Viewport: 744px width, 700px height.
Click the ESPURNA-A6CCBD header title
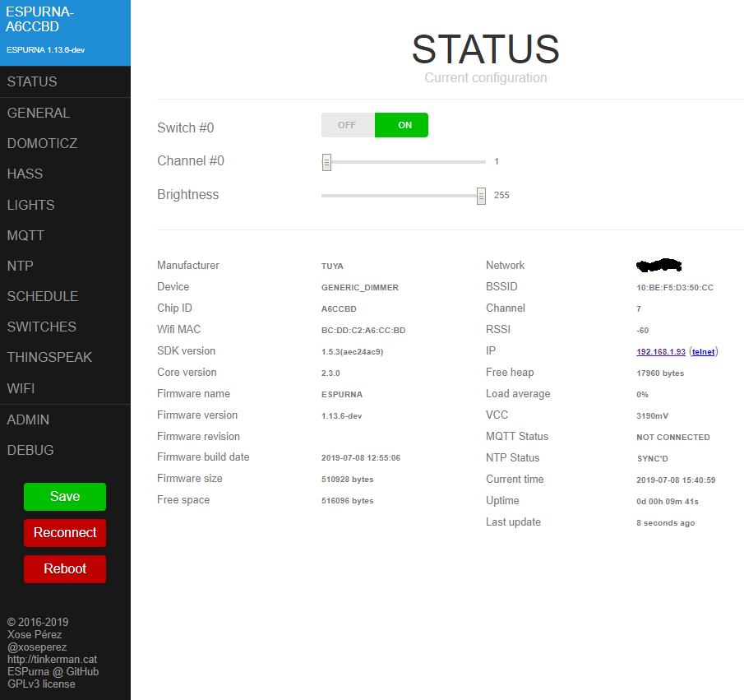click(x=39, y=19)
